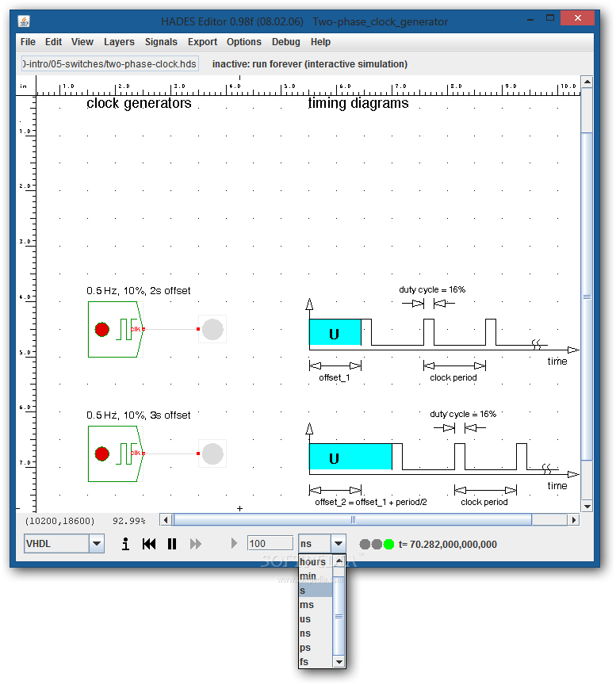
Task: Open the Signals menu
Action: click(161, 42)
